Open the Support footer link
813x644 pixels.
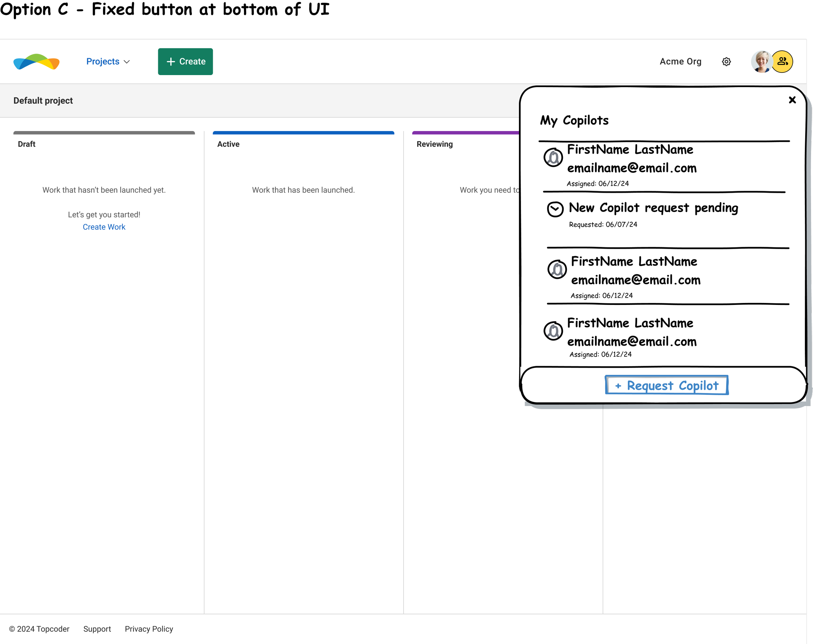[97, 629]
